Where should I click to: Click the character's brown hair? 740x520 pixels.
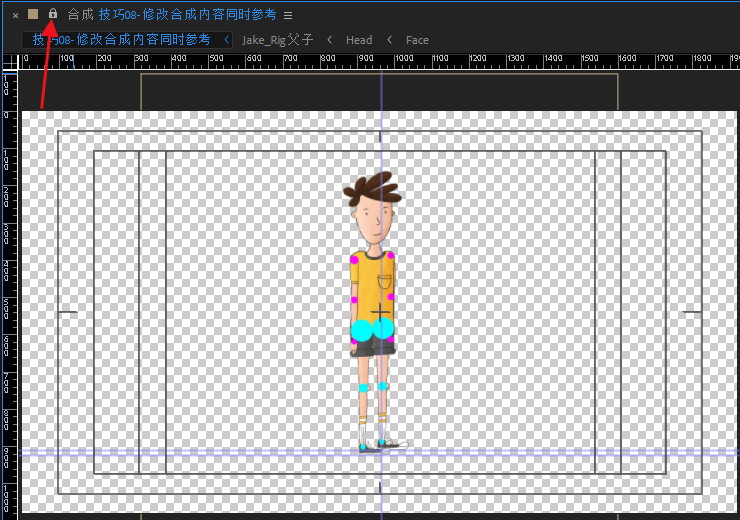point(372,187)
